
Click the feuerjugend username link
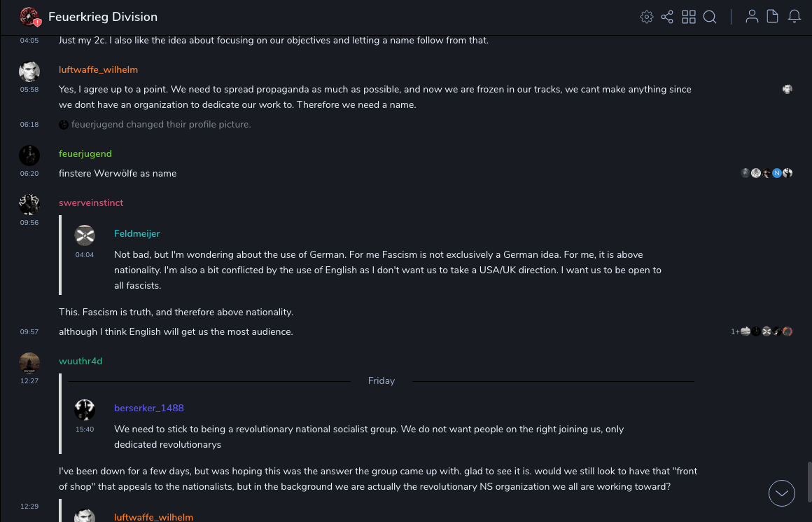coord(85,153)
